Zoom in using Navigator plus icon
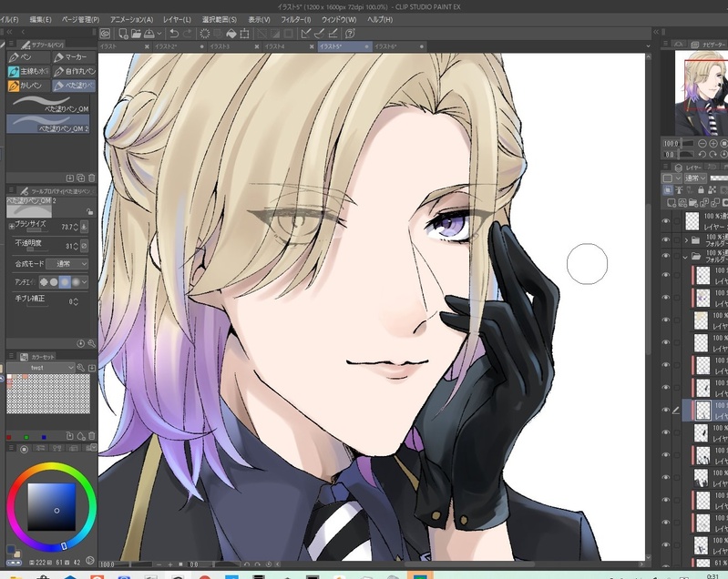Image resolution: width=728 pixels, height=579 pixels. 713,143
